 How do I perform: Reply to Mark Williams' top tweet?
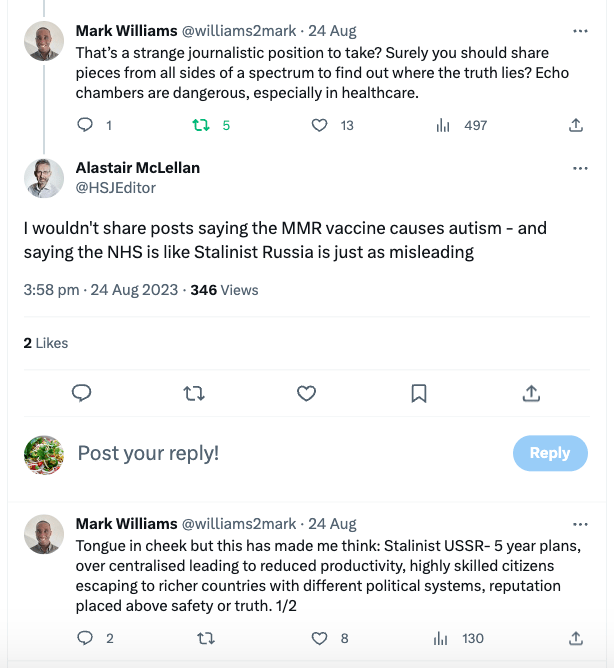pos(85,125)
